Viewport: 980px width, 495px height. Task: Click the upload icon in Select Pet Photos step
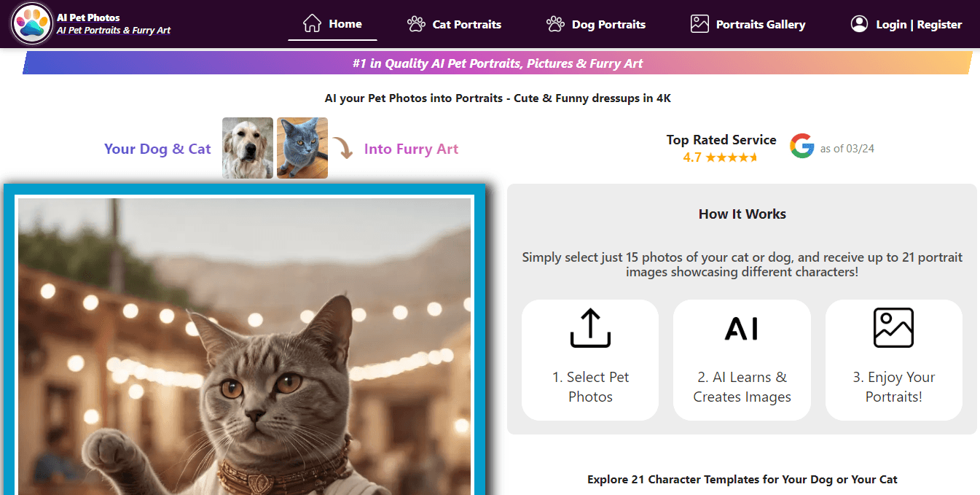tap(589, 327)
